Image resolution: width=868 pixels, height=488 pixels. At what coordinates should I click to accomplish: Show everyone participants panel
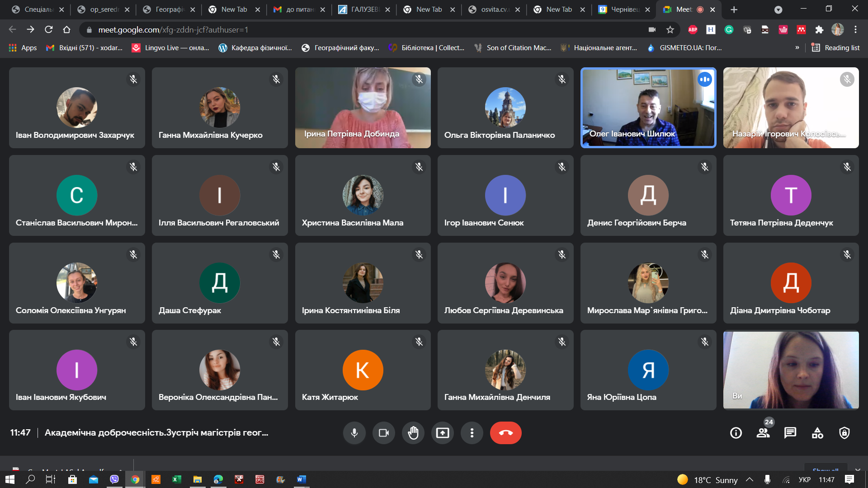tap(763, 433)
